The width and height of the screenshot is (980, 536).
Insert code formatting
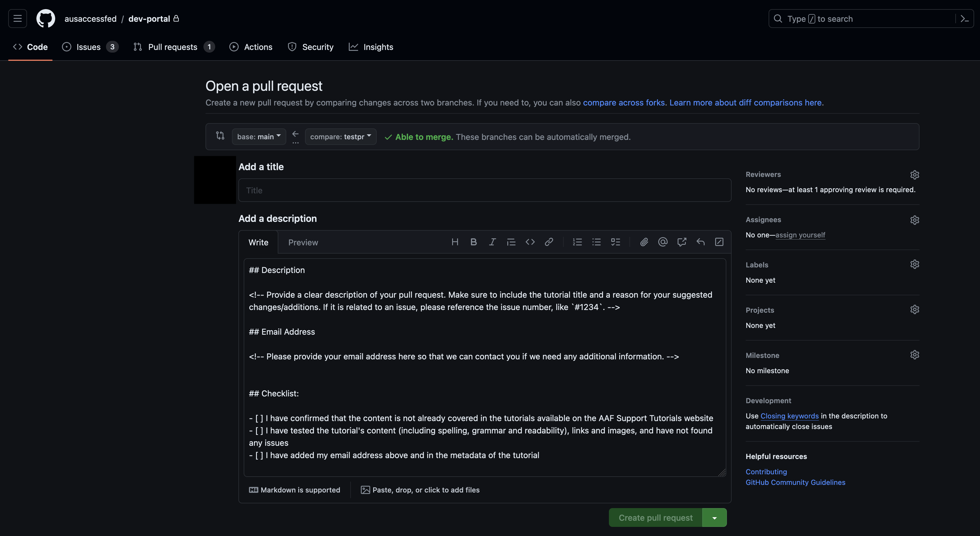pyautogui.click(x=530, y=242)
